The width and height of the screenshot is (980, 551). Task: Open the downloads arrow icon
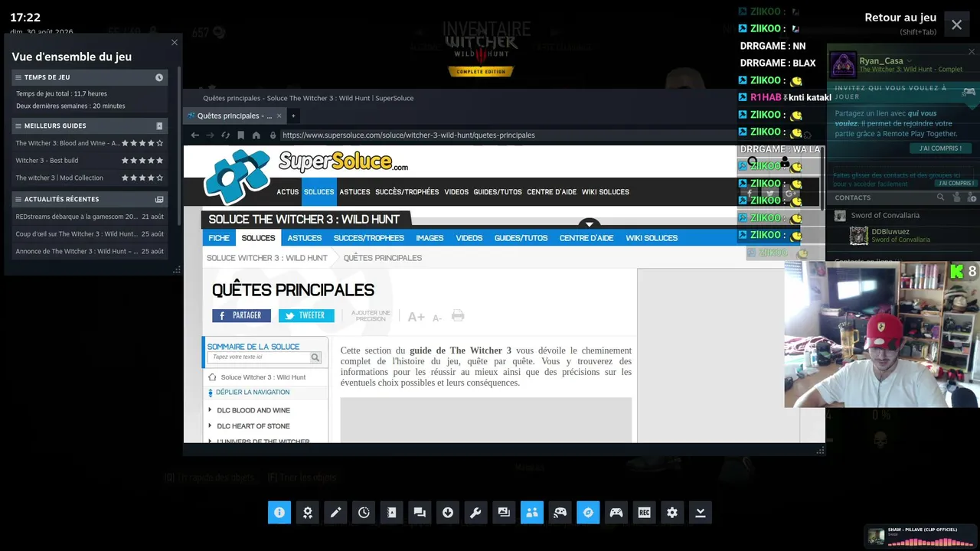(x=448, y=513)
